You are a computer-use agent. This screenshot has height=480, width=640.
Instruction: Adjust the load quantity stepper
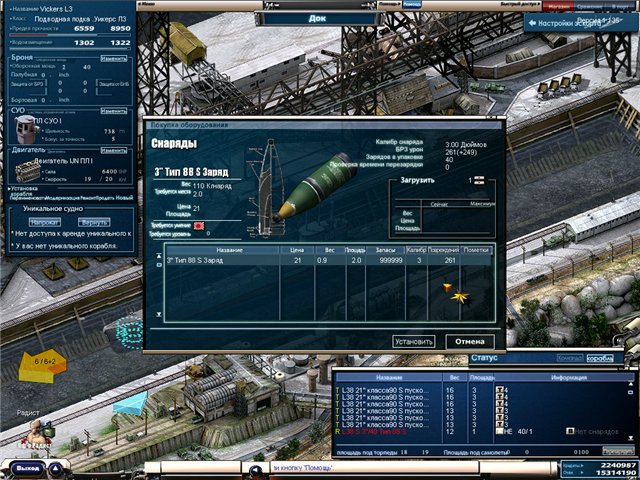click(x=478, y=180)
